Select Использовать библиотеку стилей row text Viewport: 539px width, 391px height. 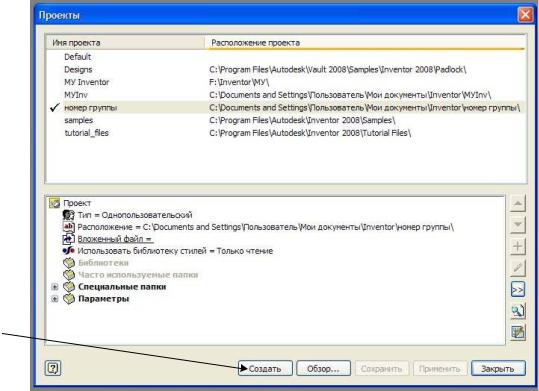175,251
